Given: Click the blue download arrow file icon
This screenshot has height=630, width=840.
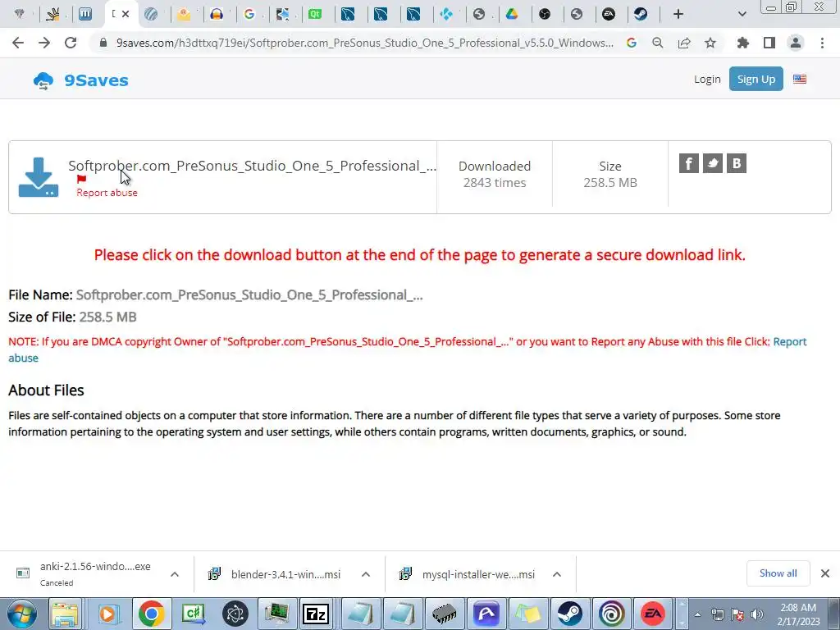Looking at the screenshot, I should [x=39, y=177].
